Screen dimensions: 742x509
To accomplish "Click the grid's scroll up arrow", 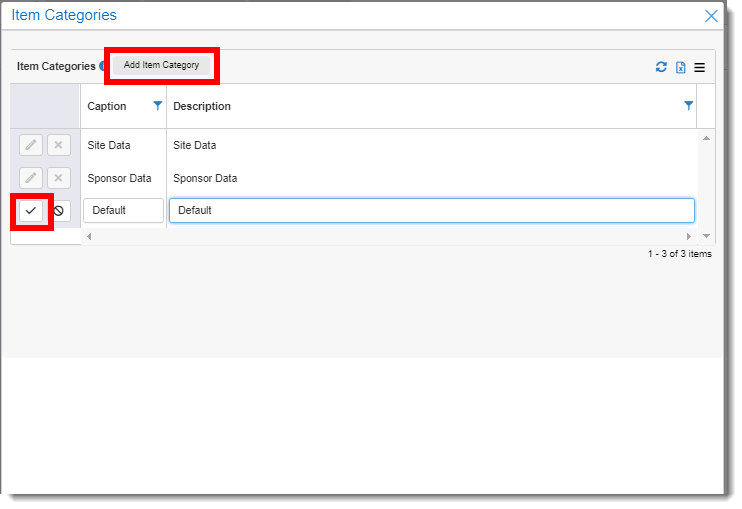I will (706, 138).
